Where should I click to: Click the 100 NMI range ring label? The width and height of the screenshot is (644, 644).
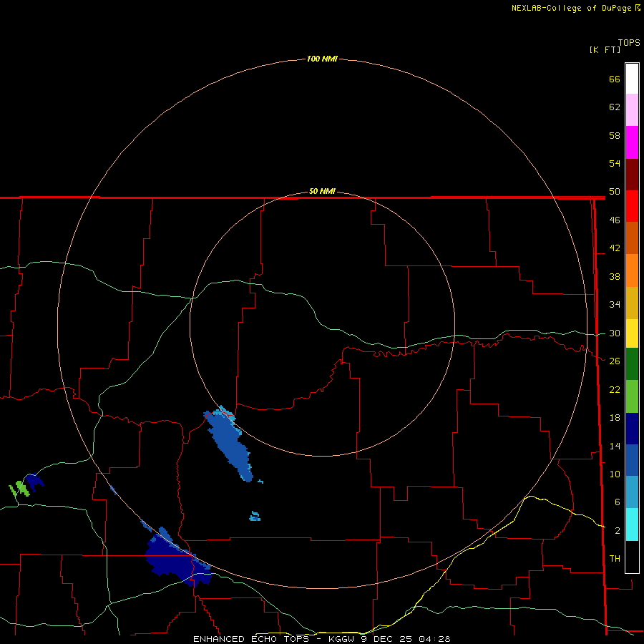coord(322,59)
